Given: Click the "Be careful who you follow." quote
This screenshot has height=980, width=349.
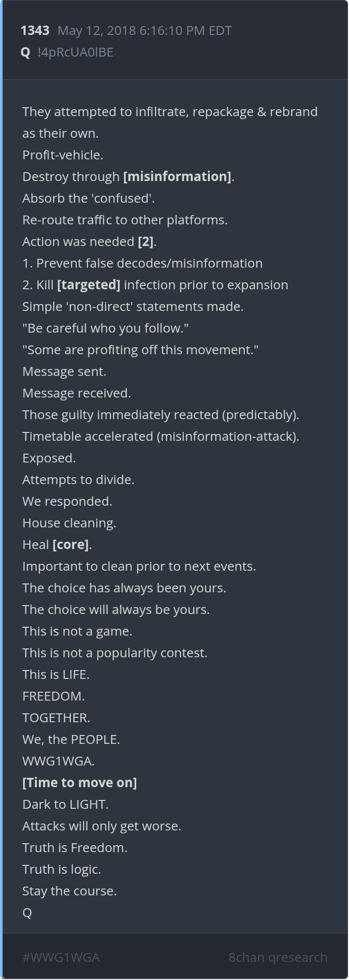Looking at the screenshot, I should pyautogui.click(x=106, y=328).
